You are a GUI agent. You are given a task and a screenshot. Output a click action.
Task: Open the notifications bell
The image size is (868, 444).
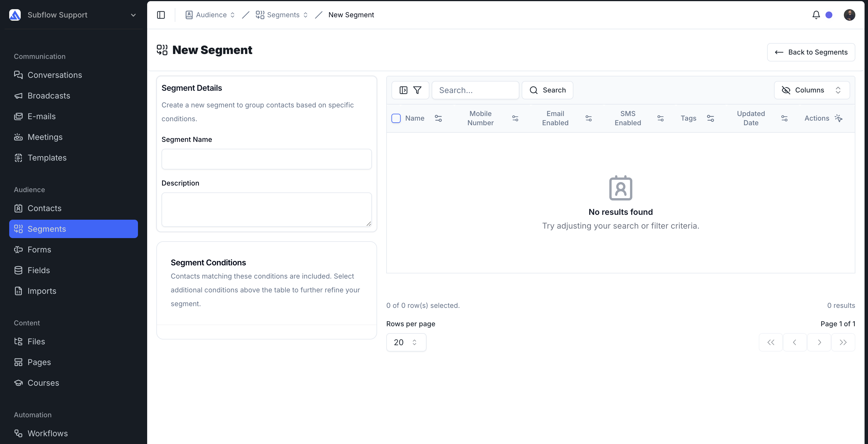coord(816,15)
